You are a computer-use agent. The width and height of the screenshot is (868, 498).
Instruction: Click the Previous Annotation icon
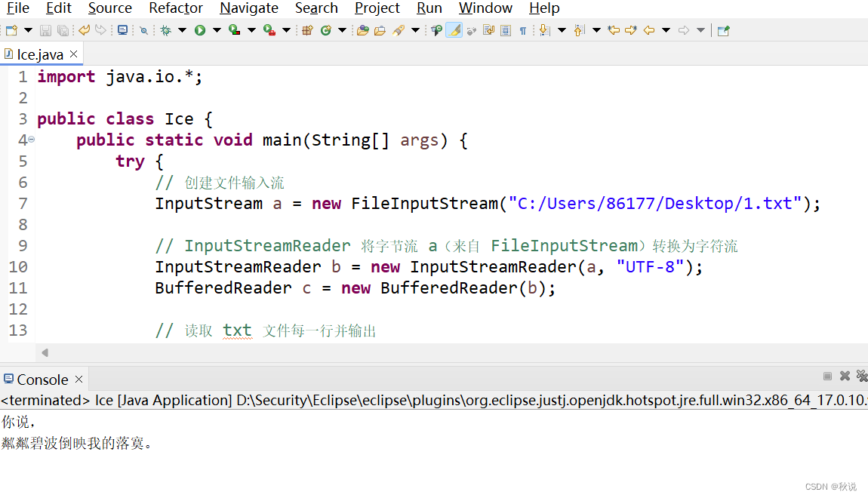(x=579, y=30)
